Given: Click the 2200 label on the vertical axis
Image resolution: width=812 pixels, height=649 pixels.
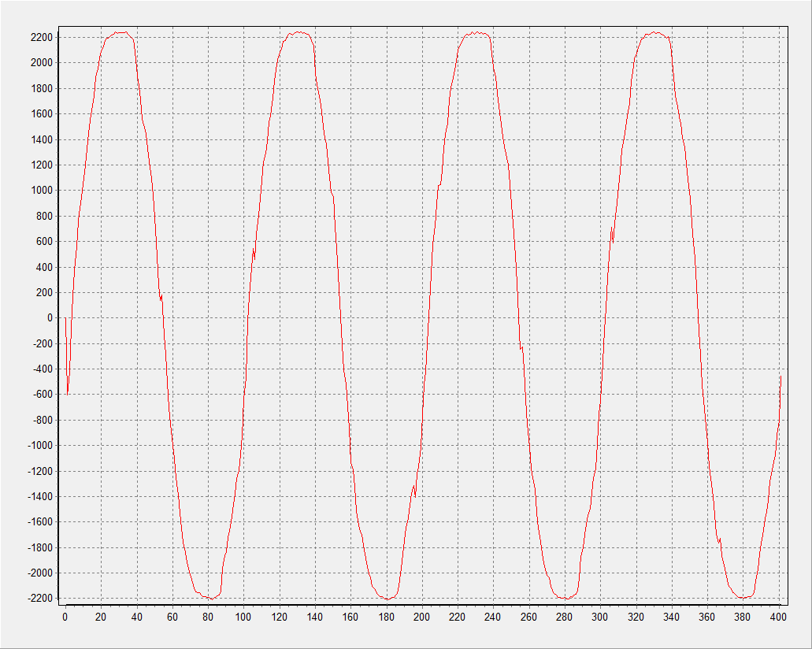Looking at the screenshot, I should pyautogui.click(x=42, y=37).
